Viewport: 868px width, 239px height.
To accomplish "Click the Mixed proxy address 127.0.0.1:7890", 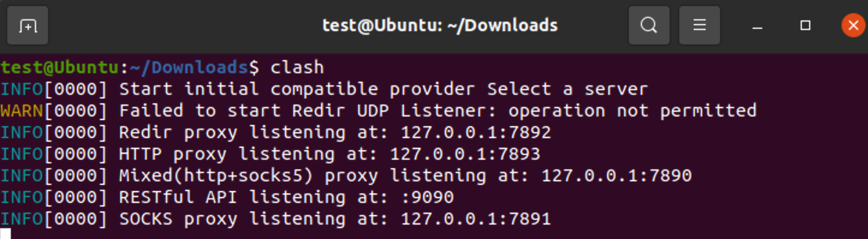I will (x=617, y=175).
